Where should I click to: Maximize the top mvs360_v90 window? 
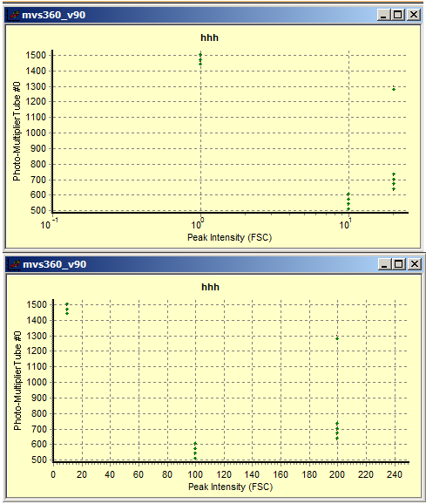pos(398,15)
